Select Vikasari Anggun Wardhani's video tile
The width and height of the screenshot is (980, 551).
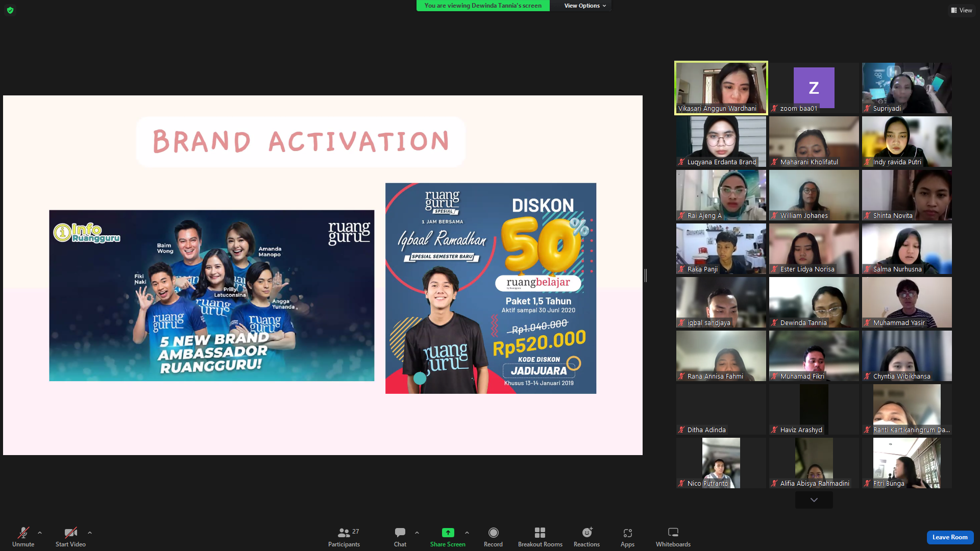pos(721,88)
